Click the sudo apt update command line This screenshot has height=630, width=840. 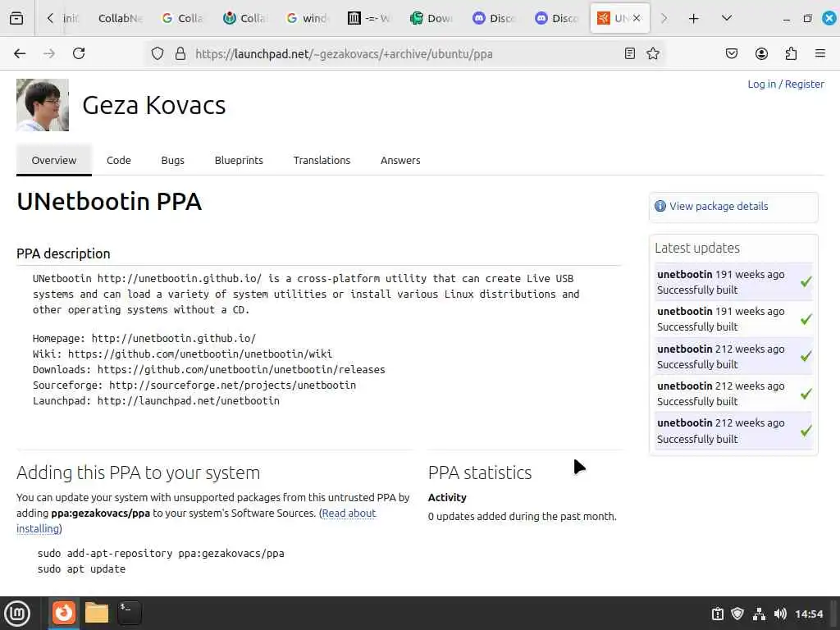point(81,569)
